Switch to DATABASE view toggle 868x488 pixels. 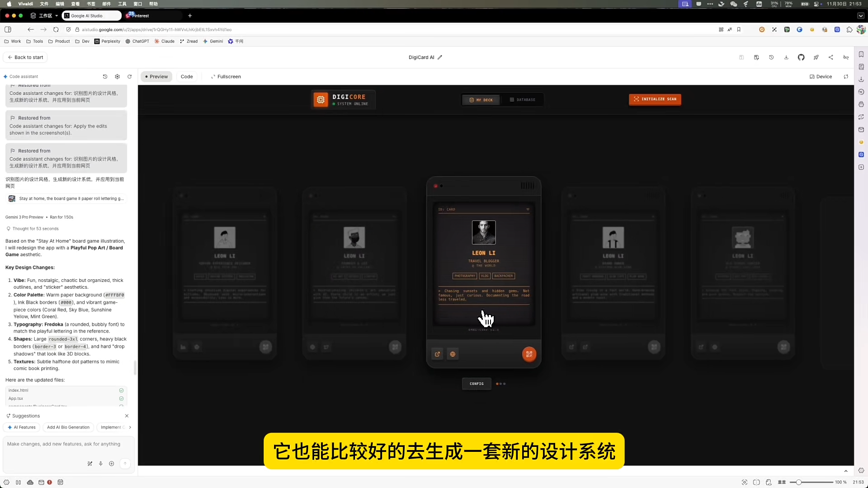pyautogui.click(x=522, y=100)
